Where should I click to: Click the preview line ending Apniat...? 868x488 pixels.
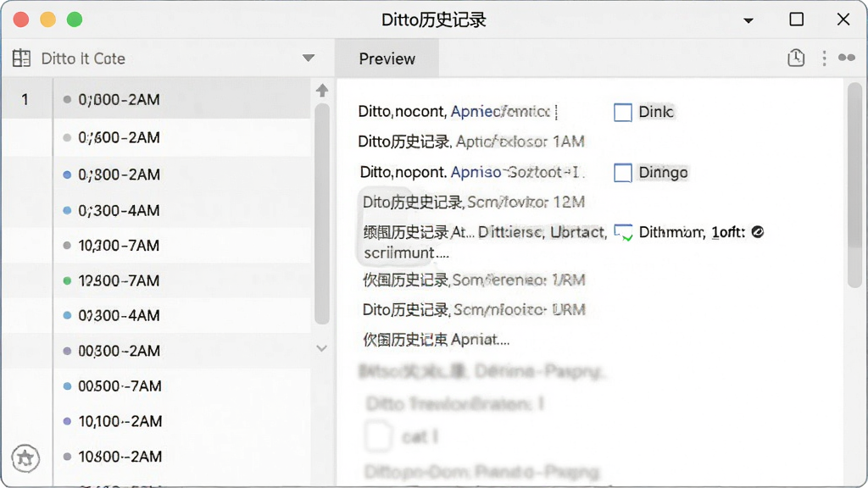point(436,339)
